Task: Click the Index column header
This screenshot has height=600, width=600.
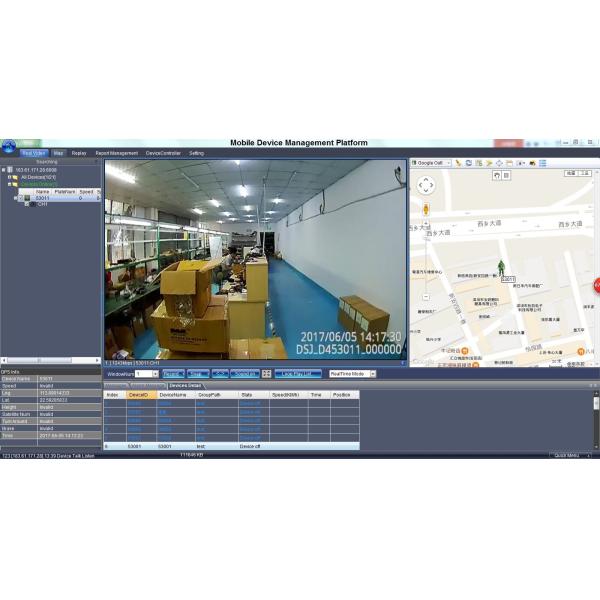Action: coord(115,395)
